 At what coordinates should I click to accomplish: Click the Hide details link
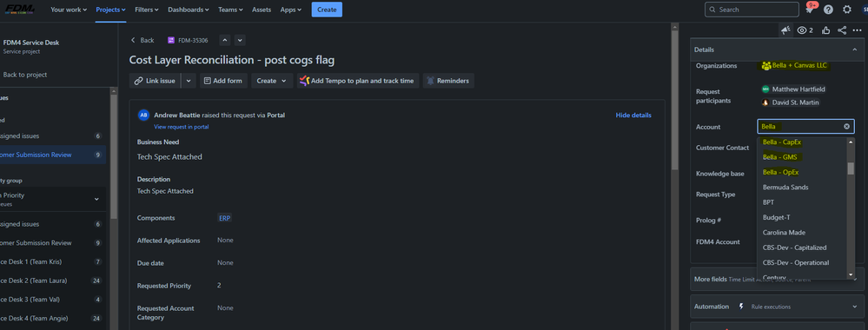click(x=633, y=115)
